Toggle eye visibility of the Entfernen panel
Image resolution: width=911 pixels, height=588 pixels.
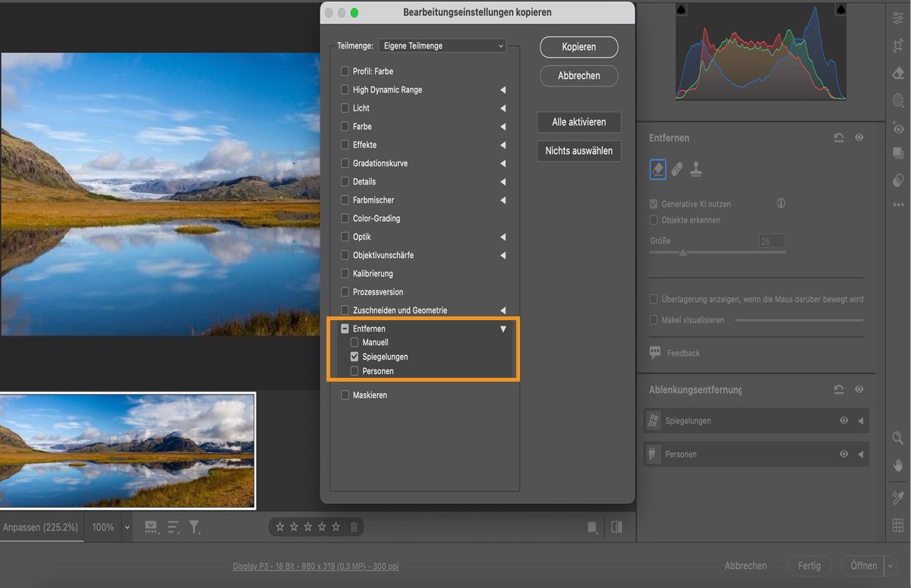(859, 138)
